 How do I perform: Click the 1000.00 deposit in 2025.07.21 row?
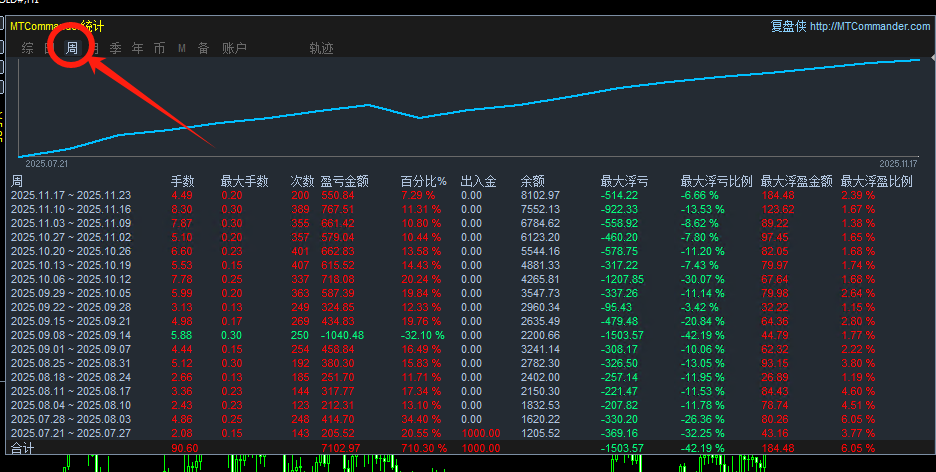click(481, 434)
